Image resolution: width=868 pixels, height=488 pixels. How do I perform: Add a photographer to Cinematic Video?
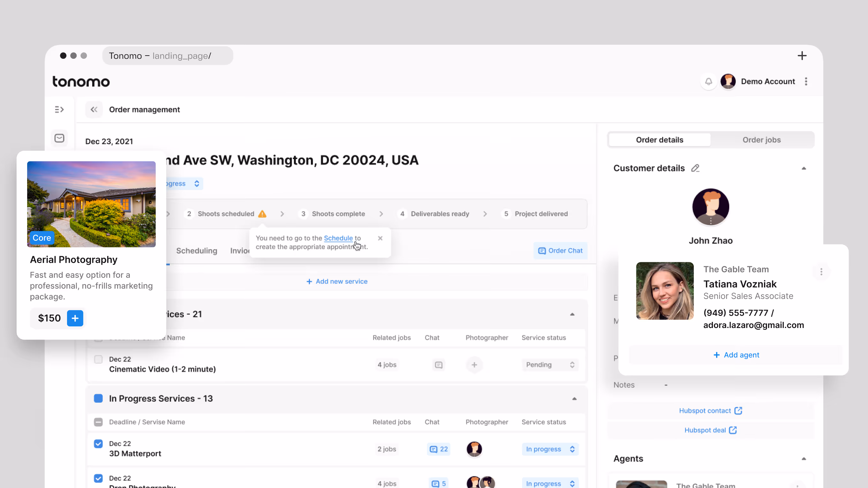pos(474,365)
